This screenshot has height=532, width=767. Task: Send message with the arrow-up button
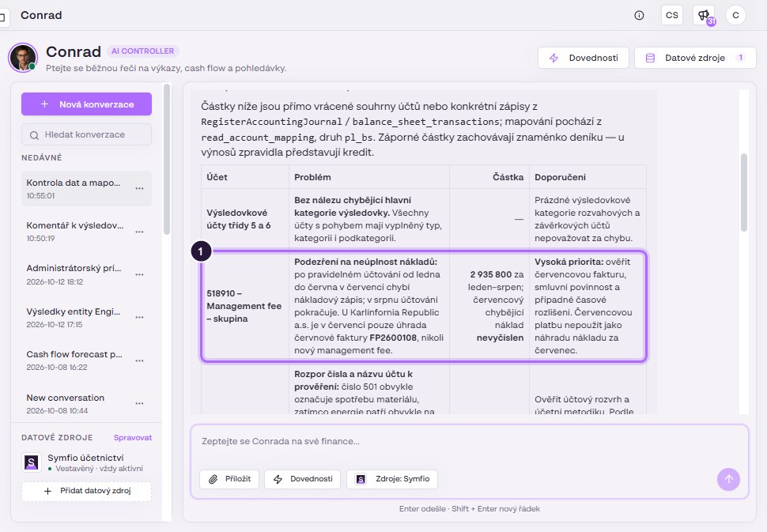click(728, 479)
